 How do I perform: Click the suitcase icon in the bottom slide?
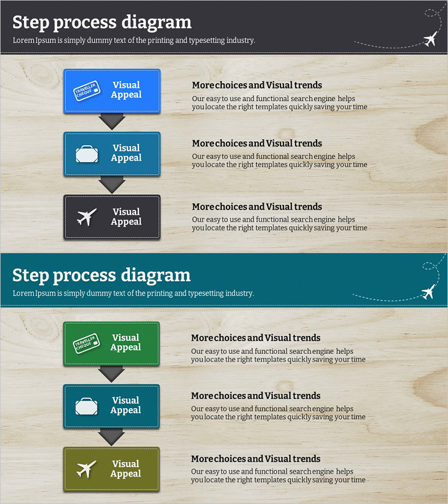[x=86, y=407]
